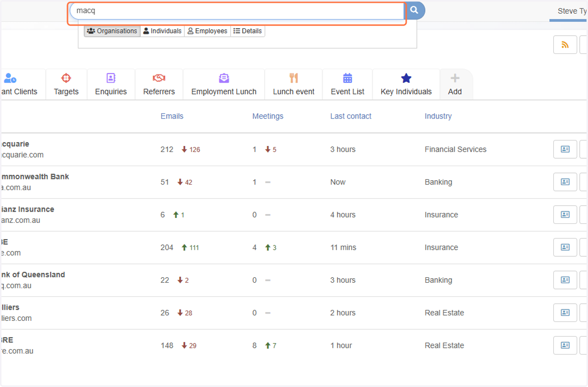588x387 pixels.
Task: Select the Organisations search filter
Action: (x=112, y=31)
